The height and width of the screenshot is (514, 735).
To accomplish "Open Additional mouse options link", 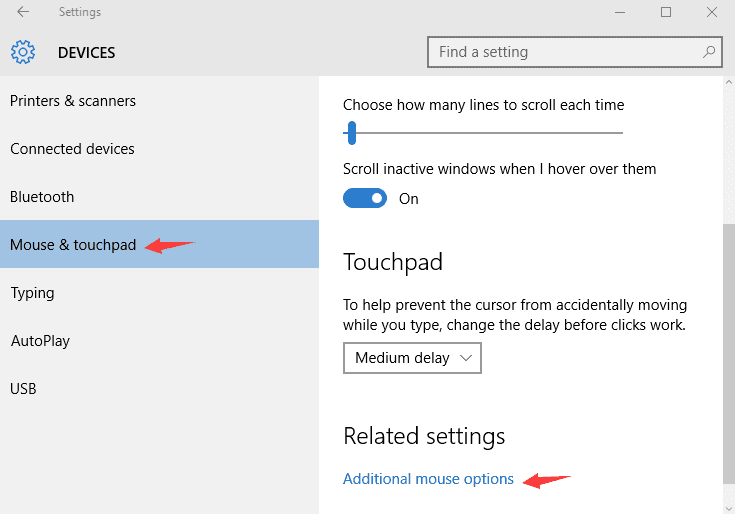I will coord(428,479).
